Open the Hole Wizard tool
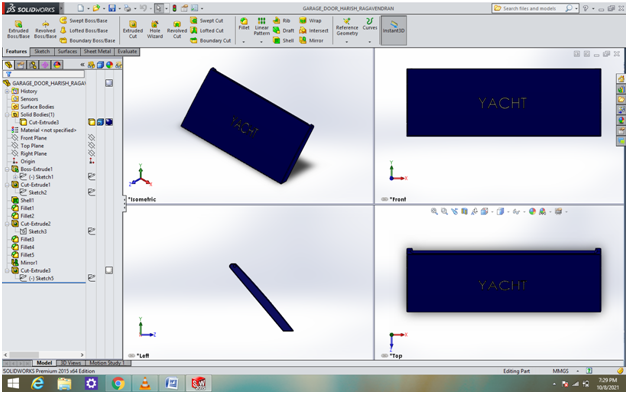The height and width of the screenshot is (394, 628). tap(155, 30)
